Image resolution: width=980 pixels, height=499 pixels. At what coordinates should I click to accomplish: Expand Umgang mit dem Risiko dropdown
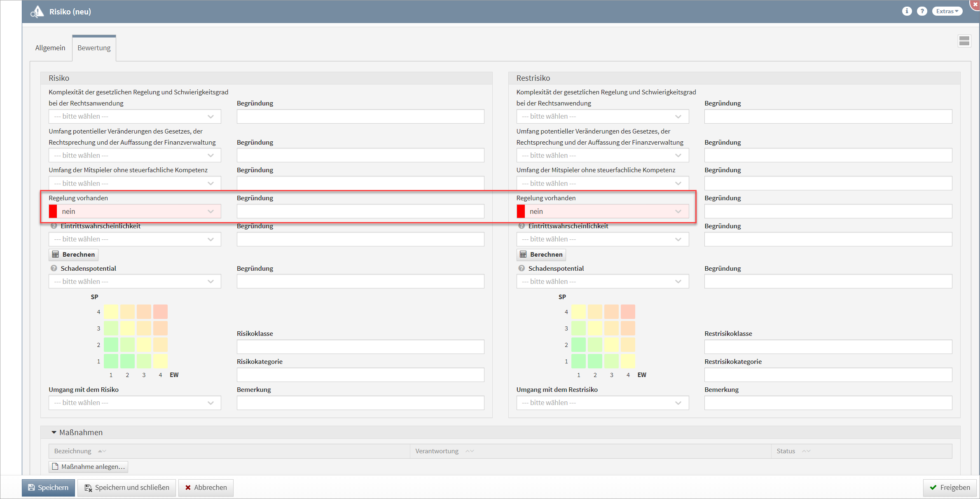pos(135,403)
